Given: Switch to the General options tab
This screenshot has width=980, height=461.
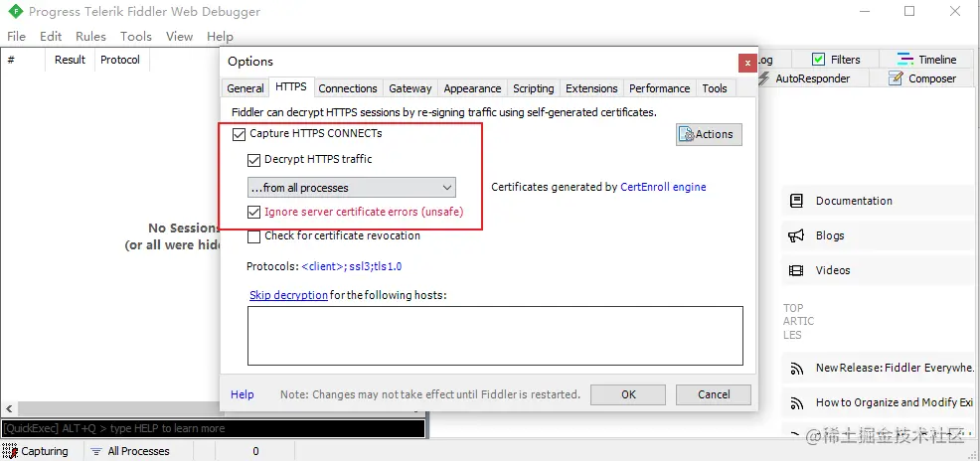Looking at the screenshot, I should click(x=245, y=88).
